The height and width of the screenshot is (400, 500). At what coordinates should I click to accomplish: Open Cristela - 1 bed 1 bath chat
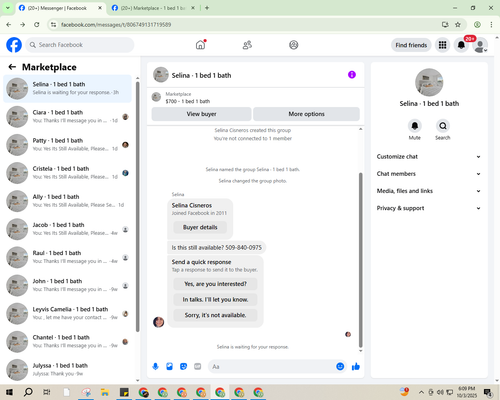[x=67, y=173]
